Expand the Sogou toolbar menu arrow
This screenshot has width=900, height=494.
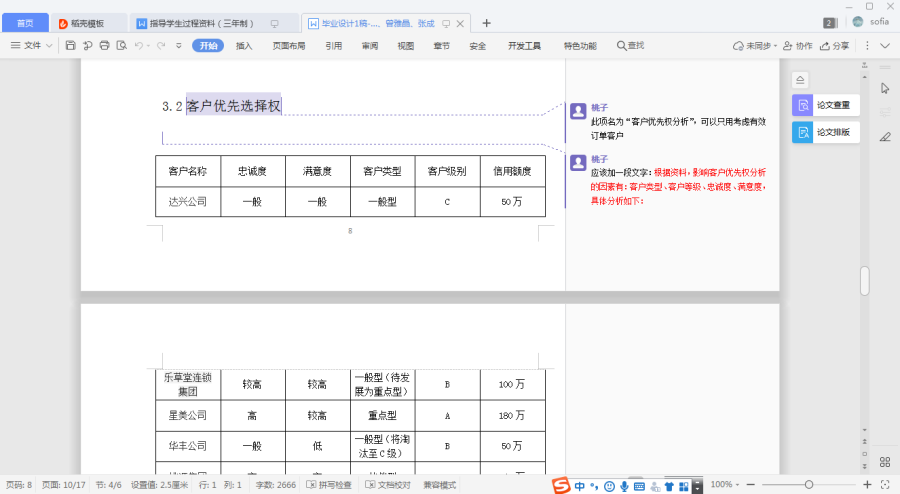(x=697, y=487)
